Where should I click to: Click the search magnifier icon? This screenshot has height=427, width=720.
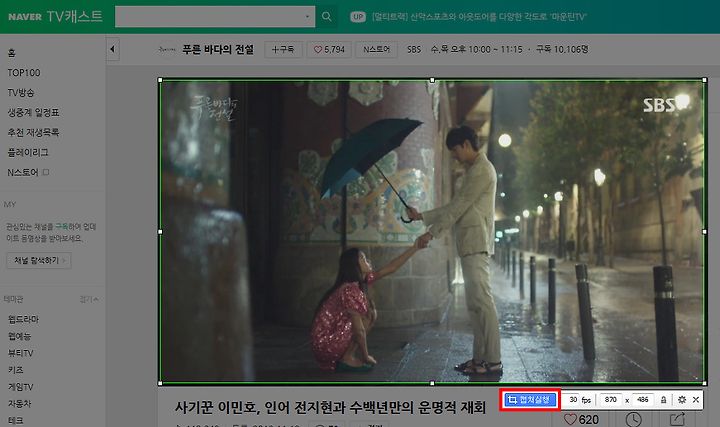(326, 17)
